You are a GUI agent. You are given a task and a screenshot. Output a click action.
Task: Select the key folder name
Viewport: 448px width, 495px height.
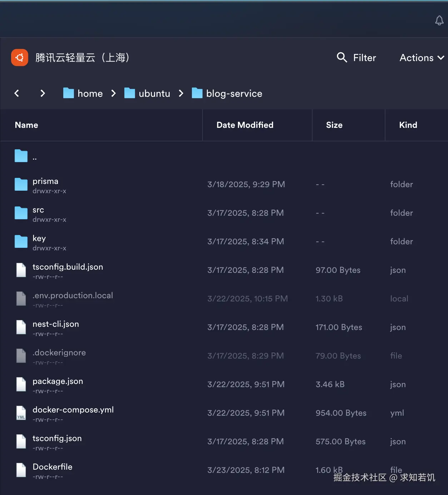click(x=39, y=239)
